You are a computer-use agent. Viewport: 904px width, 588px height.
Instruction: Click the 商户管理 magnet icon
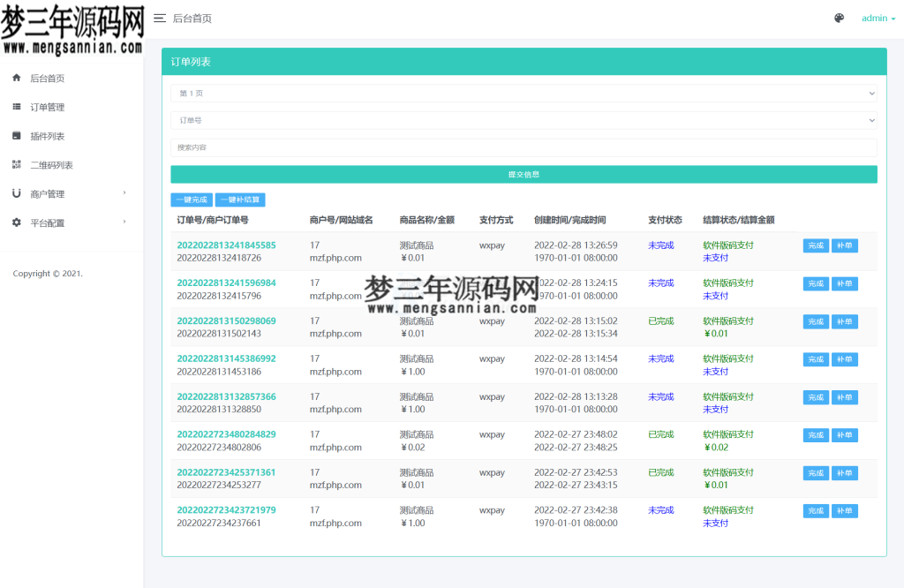(x=16, y=193)
